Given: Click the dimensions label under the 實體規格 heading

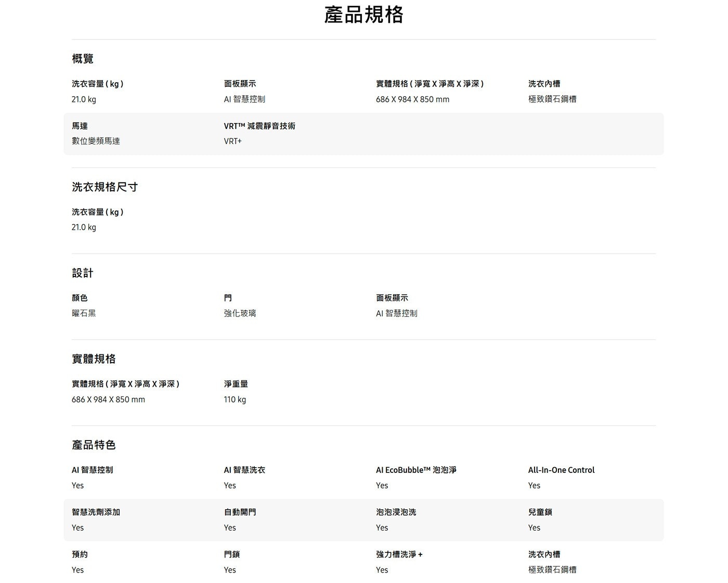Looking at the screenshot, I should tap(125, 384).
